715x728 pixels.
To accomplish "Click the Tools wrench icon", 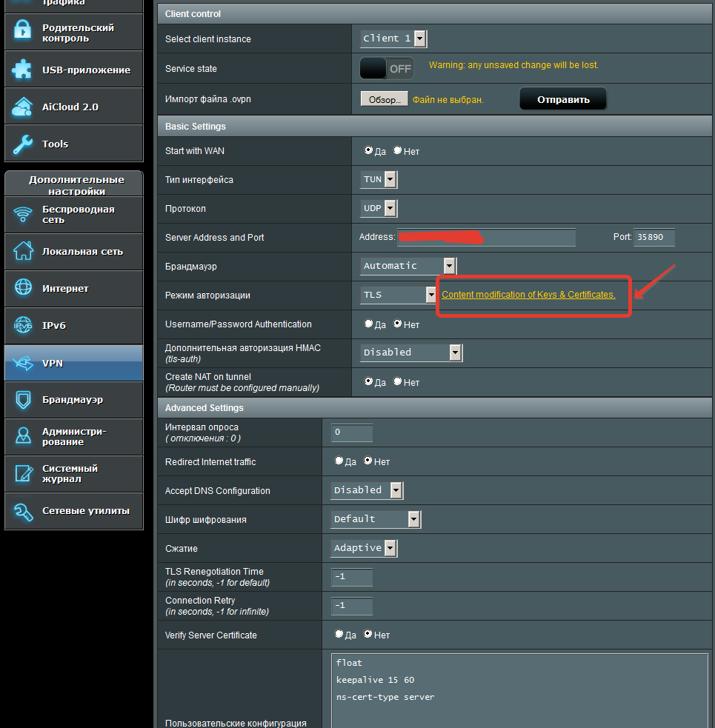I will 23,144.
